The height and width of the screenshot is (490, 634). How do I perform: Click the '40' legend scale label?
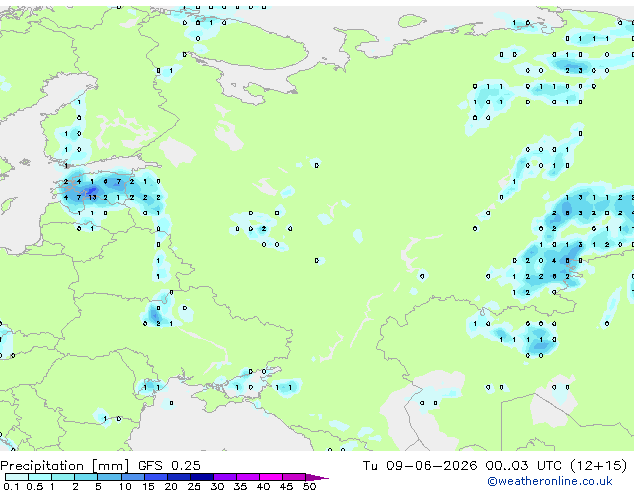coord(264,486)
